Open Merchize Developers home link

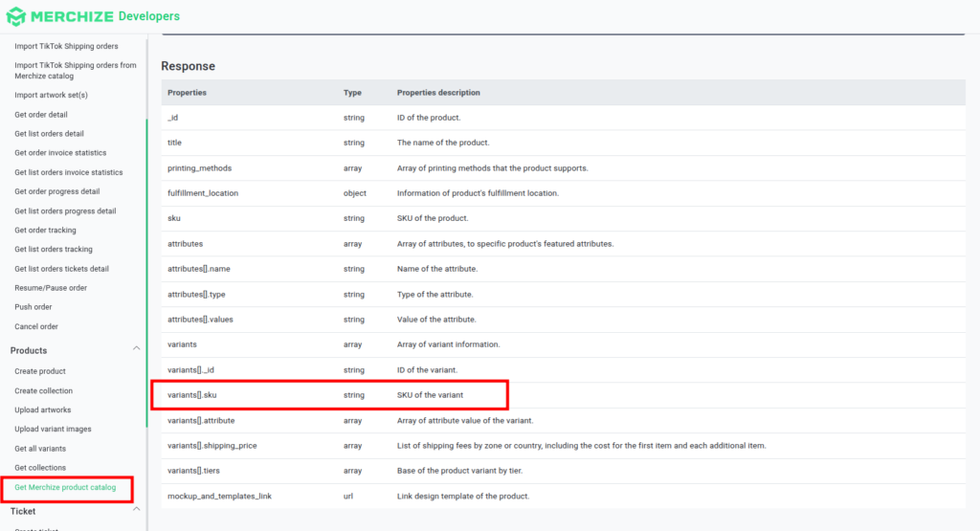click(93, 16)
